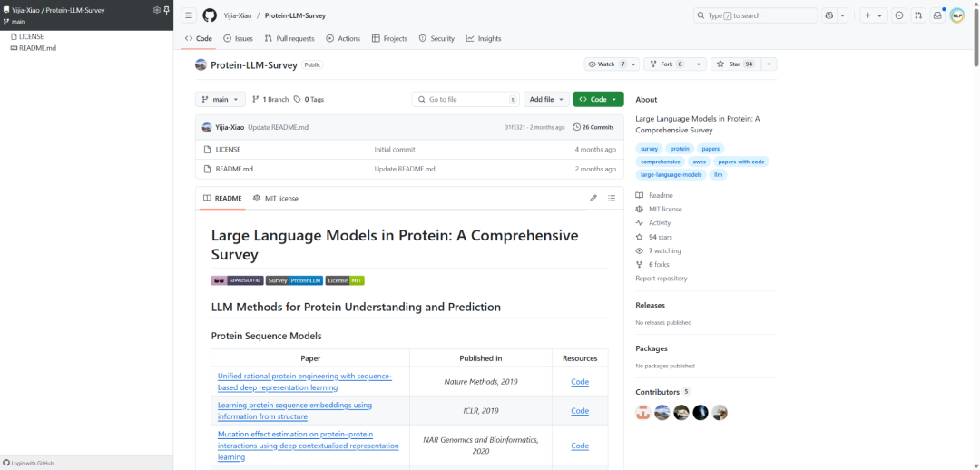The width and height of the screenshot is (980, 470).
Task: Show the README outline list icon
Action: [612, 198]
